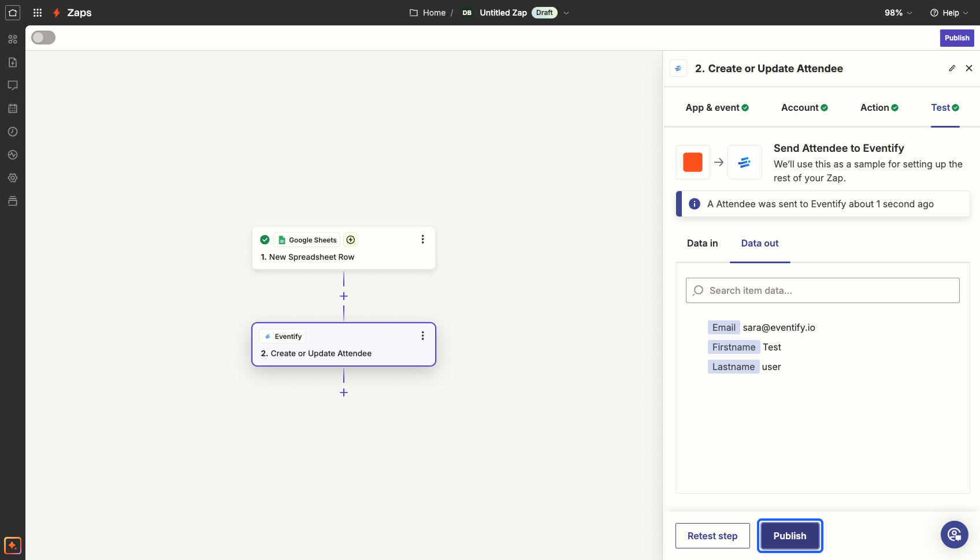Click the Google Sheets app chip on step 1
Viewport: 980px width, 560px height.
point(307,240)
